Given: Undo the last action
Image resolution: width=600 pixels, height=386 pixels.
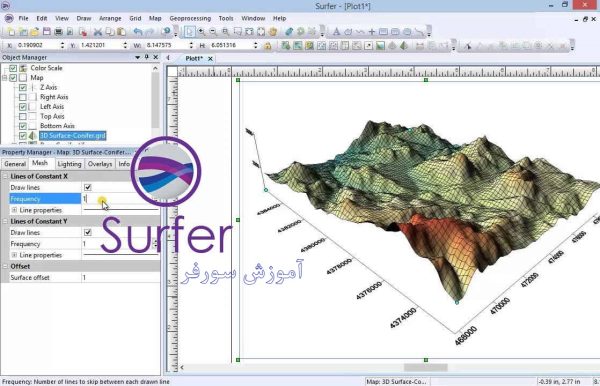Looking at the screenshot, I should tap(138, 32).
